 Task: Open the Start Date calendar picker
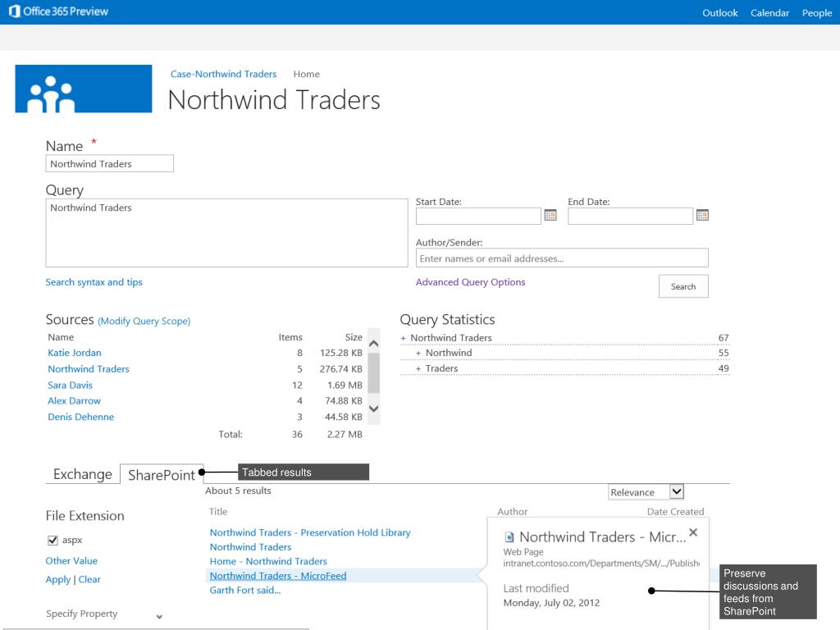(x=550, y=216)
